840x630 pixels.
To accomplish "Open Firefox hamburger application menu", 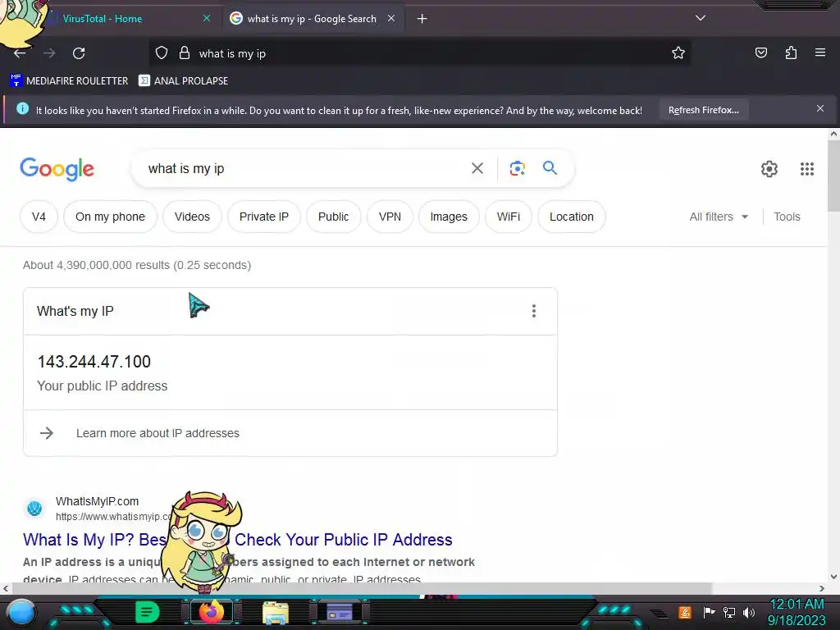I will [820, 52].
